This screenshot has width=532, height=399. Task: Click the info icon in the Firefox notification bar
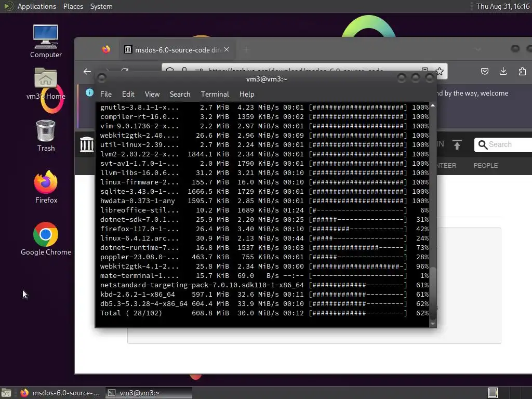[x=89, y=92]
